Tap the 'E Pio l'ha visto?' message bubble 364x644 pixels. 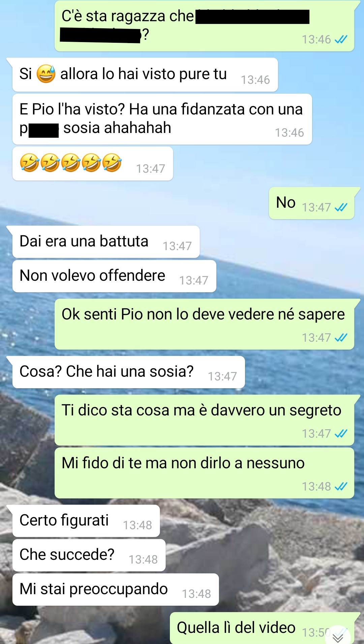(x=162, y=119)
